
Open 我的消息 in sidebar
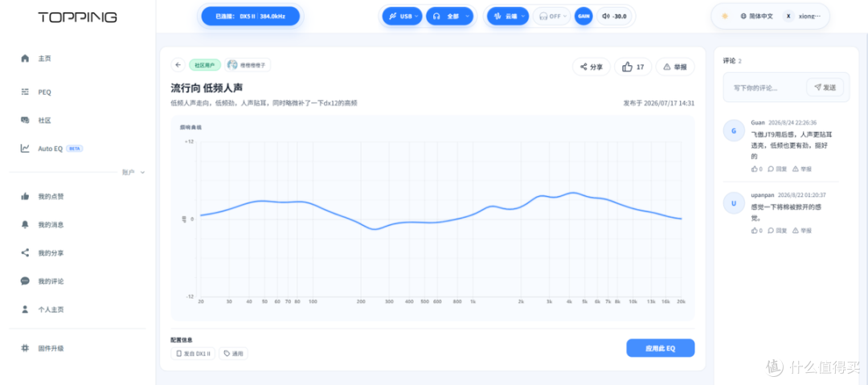point(51,225)
